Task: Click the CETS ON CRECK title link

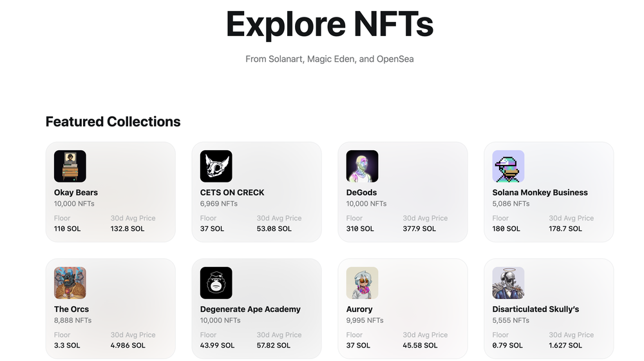Action: [x=232, y=192]
